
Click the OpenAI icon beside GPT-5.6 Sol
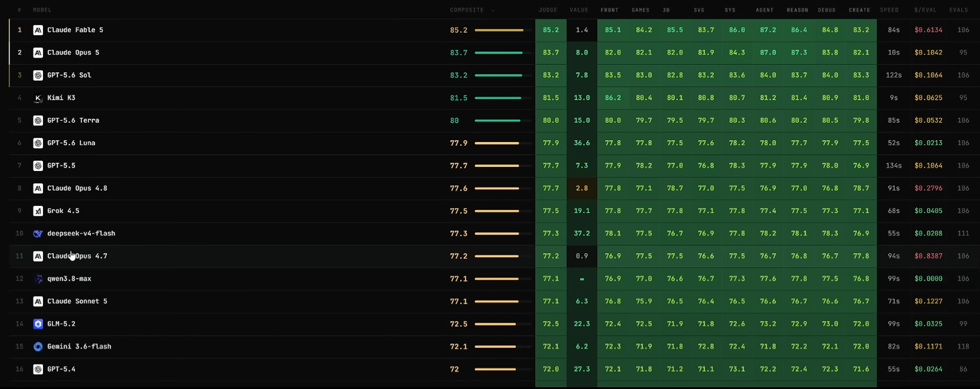pos(38,75)
